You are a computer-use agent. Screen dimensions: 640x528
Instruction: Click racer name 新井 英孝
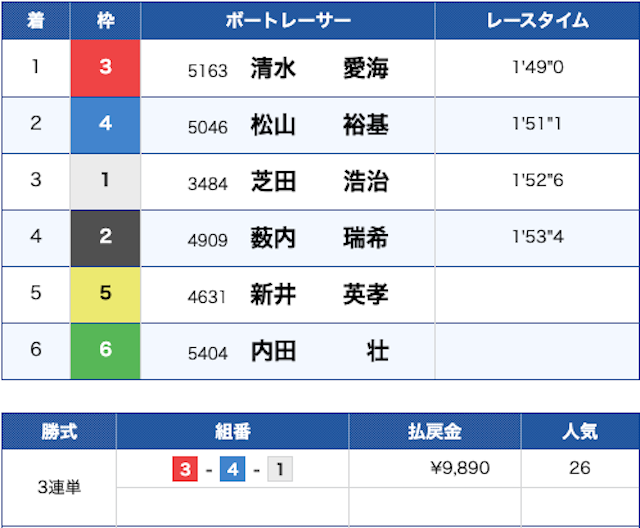tap(319, 295)
